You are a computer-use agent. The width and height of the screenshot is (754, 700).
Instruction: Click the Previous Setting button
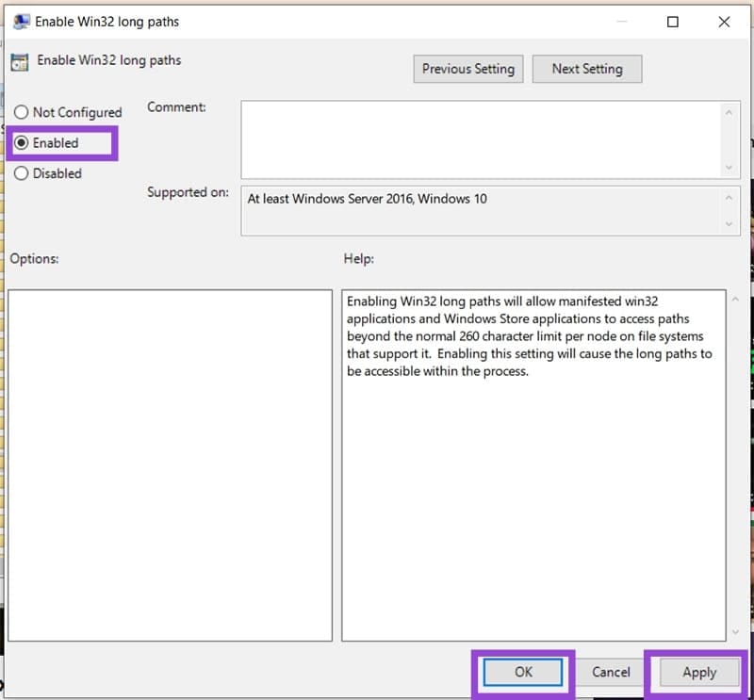coord(467,68)
